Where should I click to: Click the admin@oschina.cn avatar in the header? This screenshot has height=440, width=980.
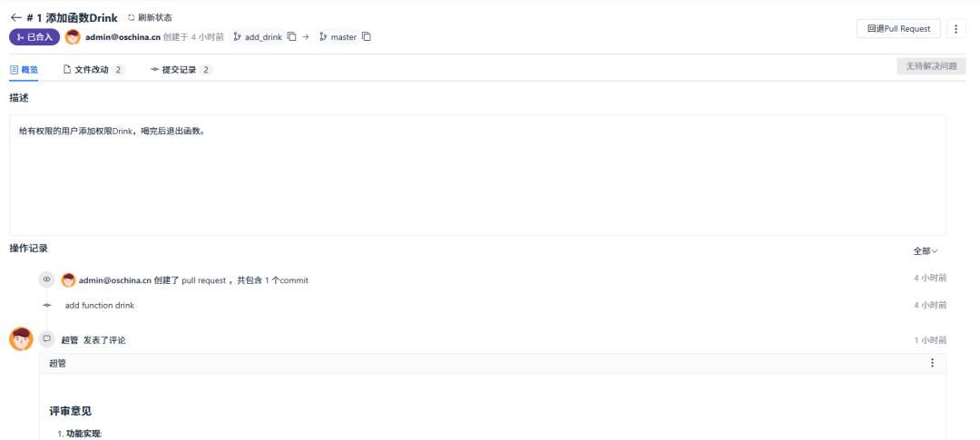point(73,36)
